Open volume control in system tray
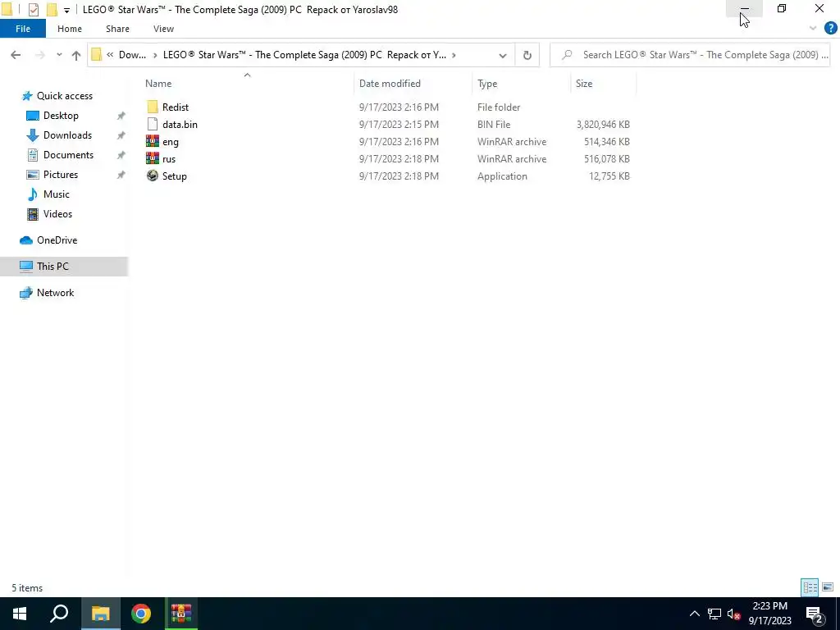The image size is (840, 630). (733, 614)
